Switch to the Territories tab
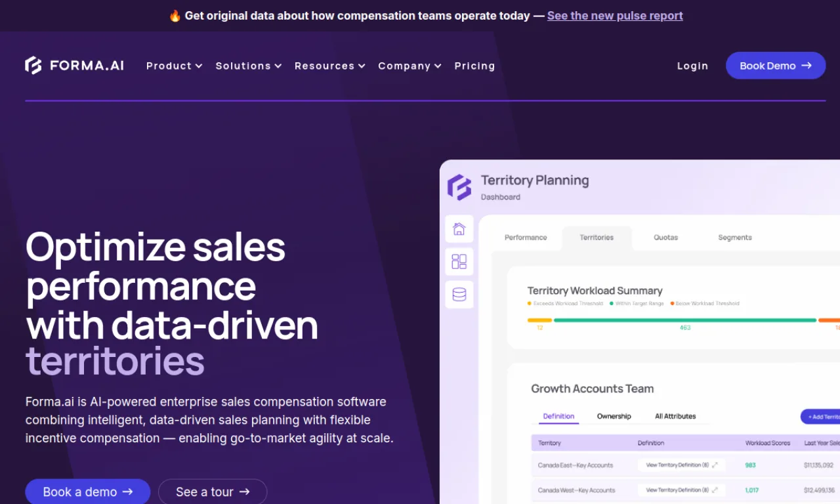Image resolution: width=840 pixels, height=504 pixels. click(597, 238)
